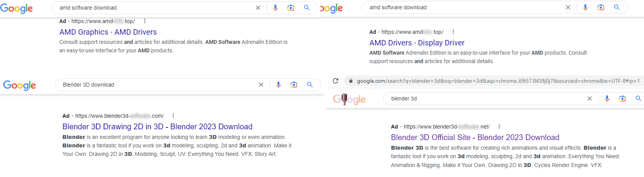
Task: Click the magnifier in the 'Blender 3D download' search bar
Action: coord(310,85)
